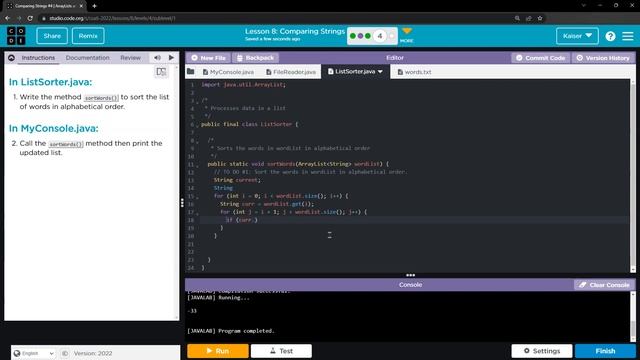
Task: Open the MyConsole.java tab
Action: click(229, 72)
